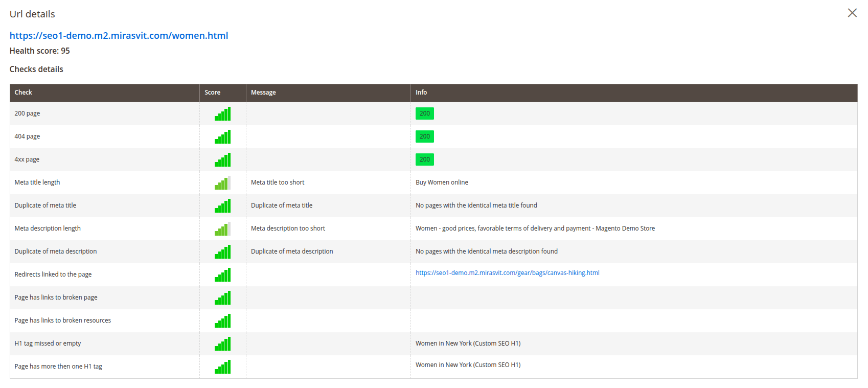Click score bars for more then one H1 tag
The width and height of the screenshot is (868, 388).
click(x=222, y=367)
